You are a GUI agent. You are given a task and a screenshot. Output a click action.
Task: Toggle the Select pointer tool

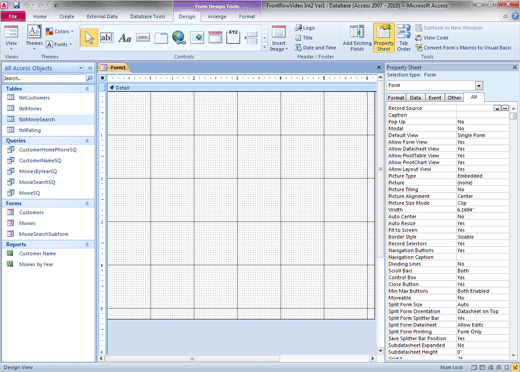point(89,38)
